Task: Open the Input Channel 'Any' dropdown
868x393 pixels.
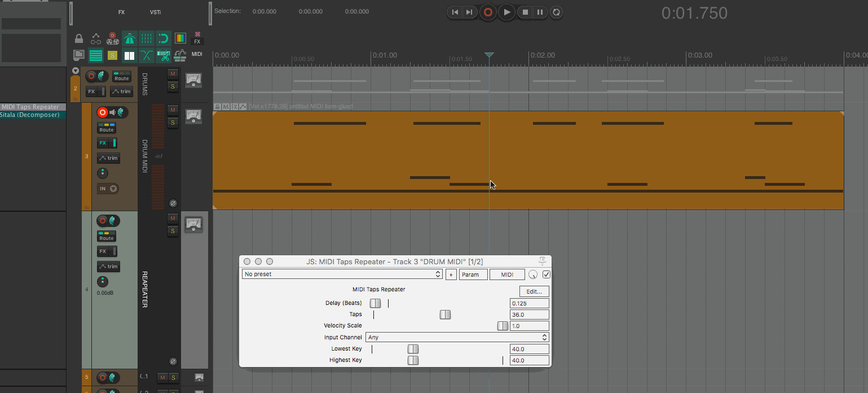Action: (457, 337)
